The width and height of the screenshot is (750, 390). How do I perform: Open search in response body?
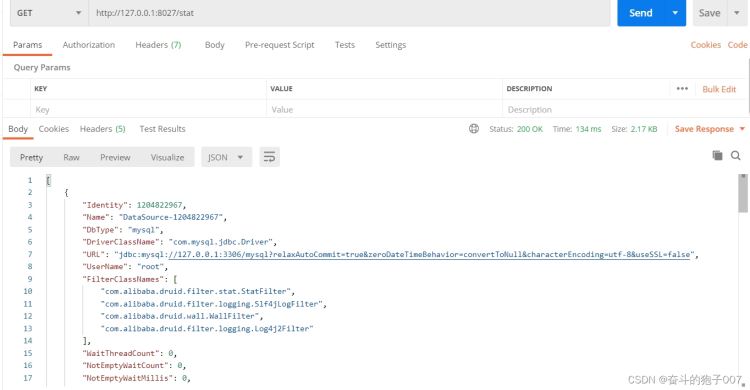click(736, 156)
